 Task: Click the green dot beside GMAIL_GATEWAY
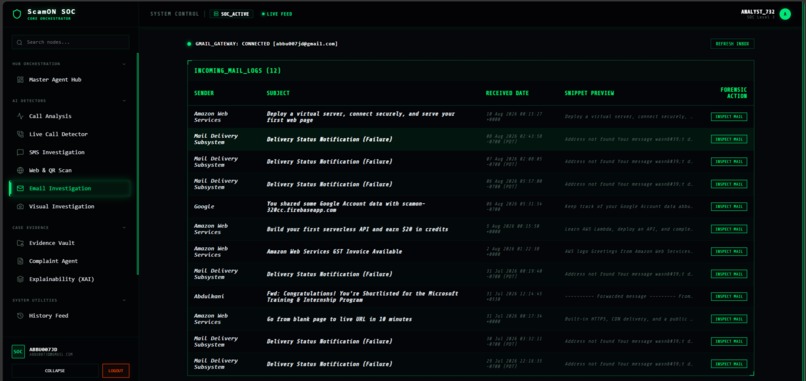[189, 44]
